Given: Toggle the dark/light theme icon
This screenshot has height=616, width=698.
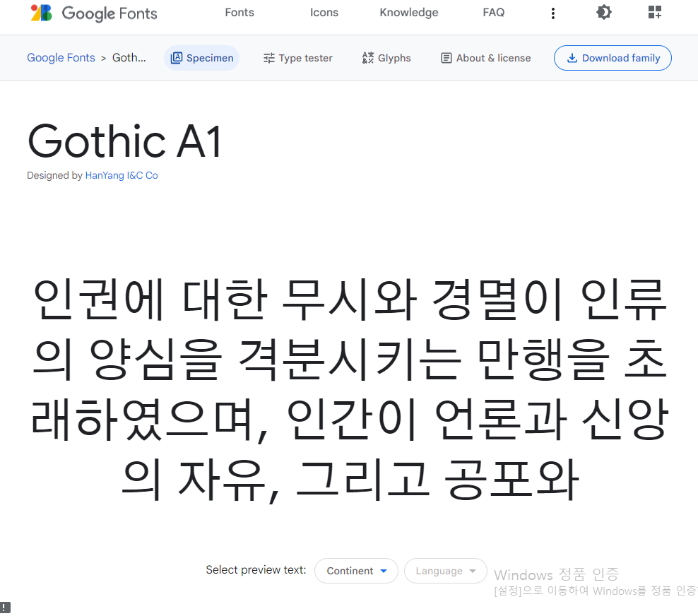Looking at the screenshot, I should [x=603, y=12].
